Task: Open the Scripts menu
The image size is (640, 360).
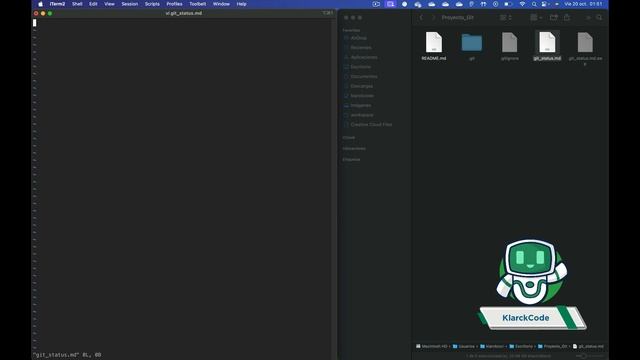Action: click(152, 4)
